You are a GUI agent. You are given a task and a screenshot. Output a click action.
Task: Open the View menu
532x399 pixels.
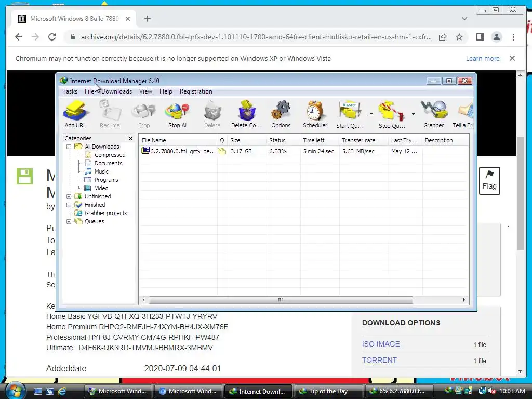[x=145, y=91]
